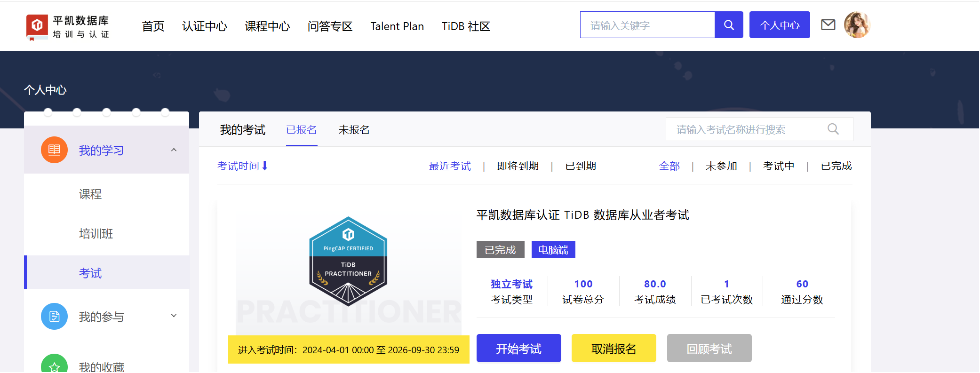Expand the 我的参与 section
The height and width of the screenshot is (373, 980).
tap(174, 316)
